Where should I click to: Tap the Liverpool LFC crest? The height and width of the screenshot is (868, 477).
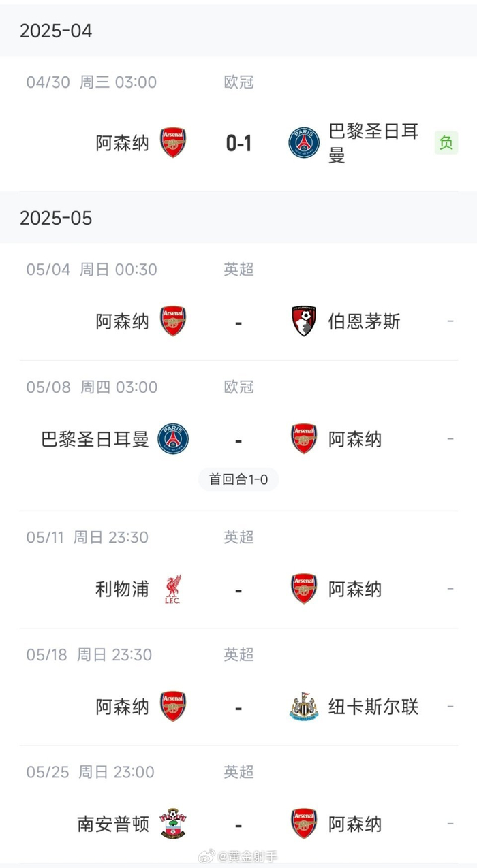pyautogui.click(x=173, y=589)
